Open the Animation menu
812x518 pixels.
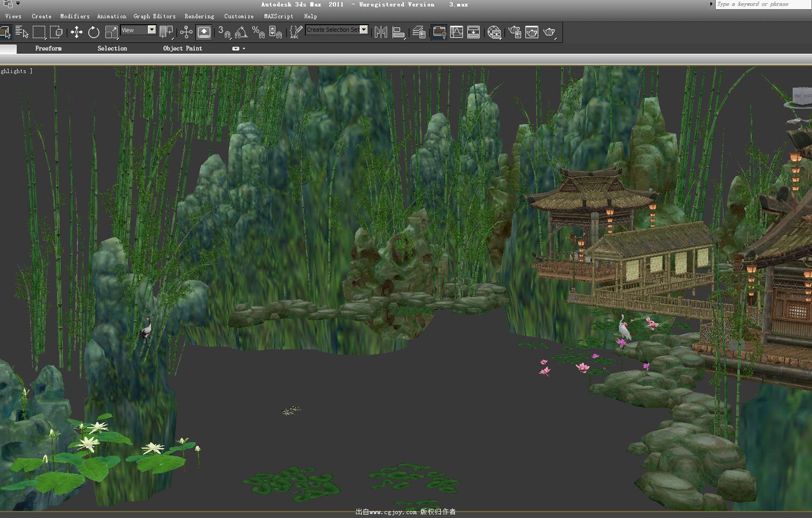click(x=111, y=17)
